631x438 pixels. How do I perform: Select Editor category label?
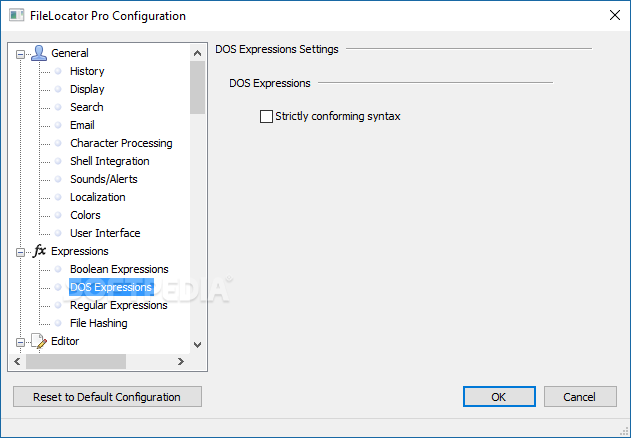pos(65,341)
